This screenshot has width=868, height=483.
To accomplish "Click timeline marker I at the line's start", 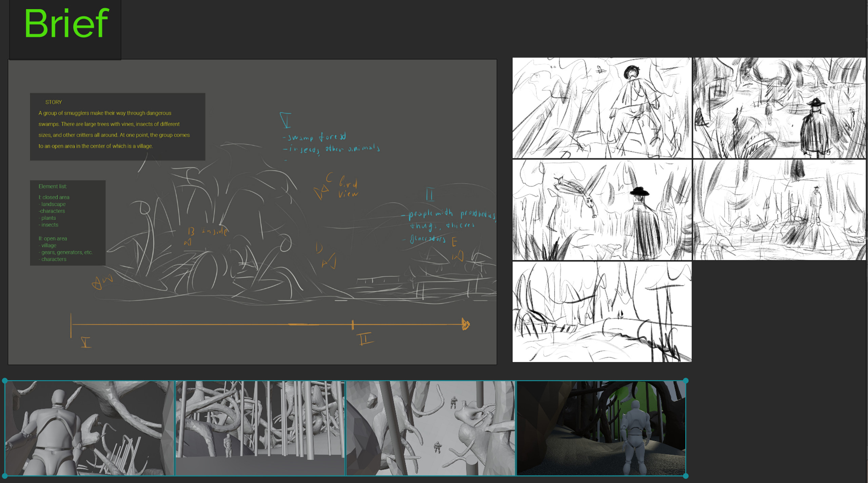I will (85, 342).
